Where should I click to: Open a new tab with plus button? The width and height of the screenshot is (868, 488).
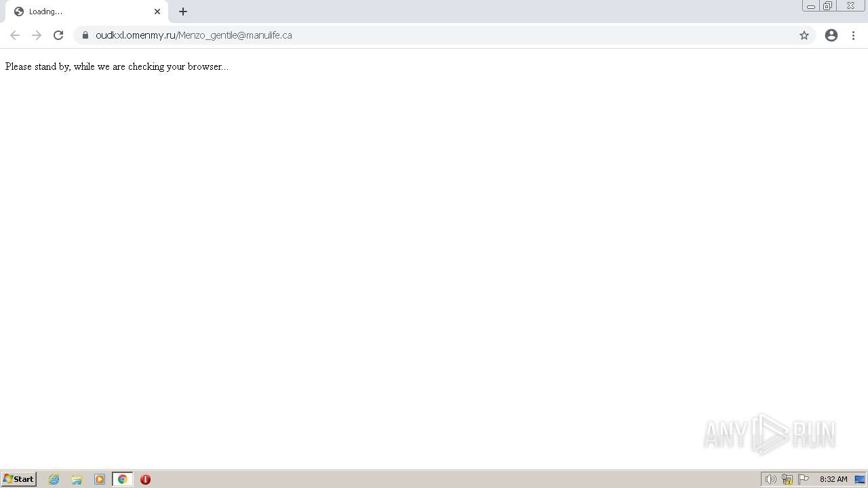coord(183,12)
